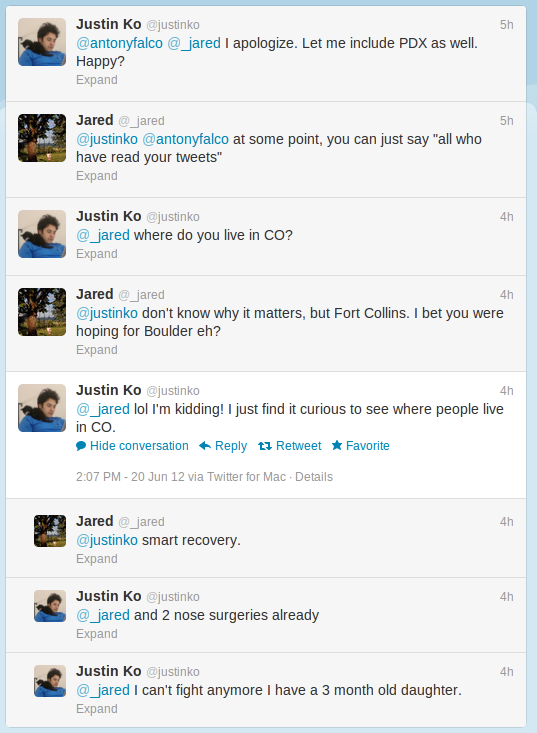537x733 pixels.
Task: Expand the "all who have read your tweets" tweet
Action: click(97, 176)
